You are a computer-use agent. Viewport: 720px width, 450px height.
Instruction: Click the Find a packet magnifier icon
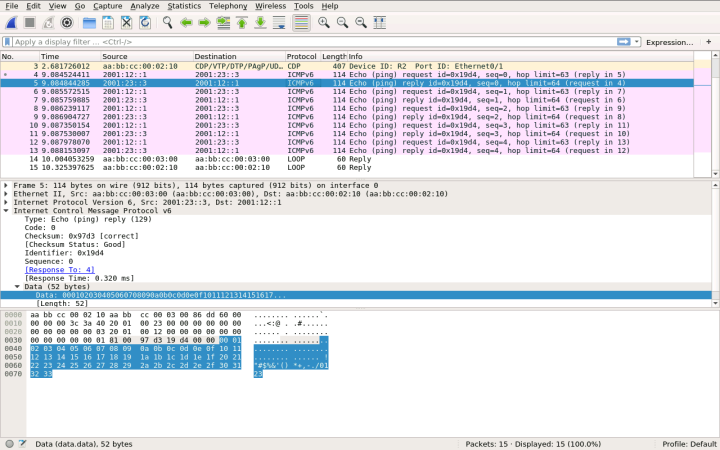pyautogui.click(x=168, y=22)
